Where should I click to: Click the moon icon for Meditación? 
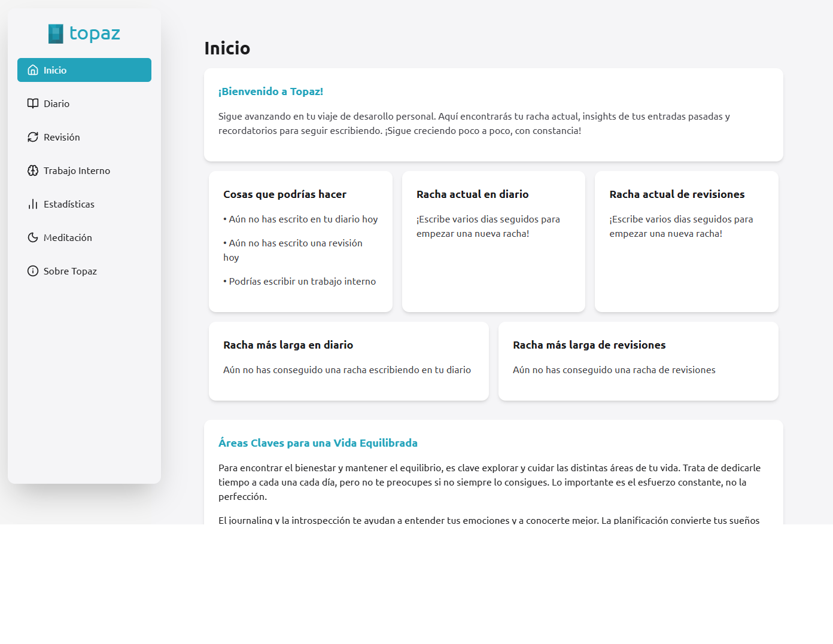pos(33,237)
